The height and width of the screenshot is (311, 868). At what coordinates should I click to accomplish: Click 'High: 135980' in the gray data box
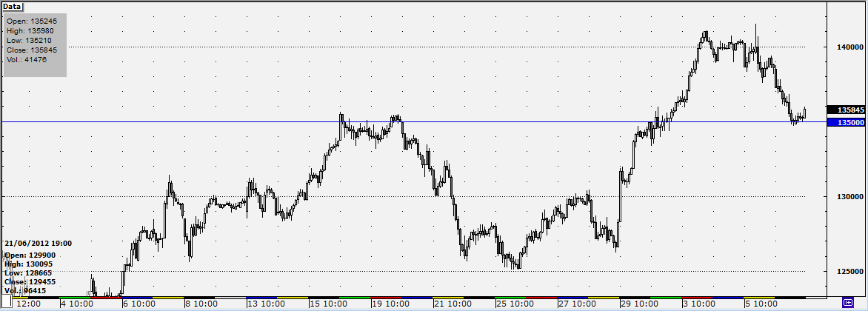[30, 30]
